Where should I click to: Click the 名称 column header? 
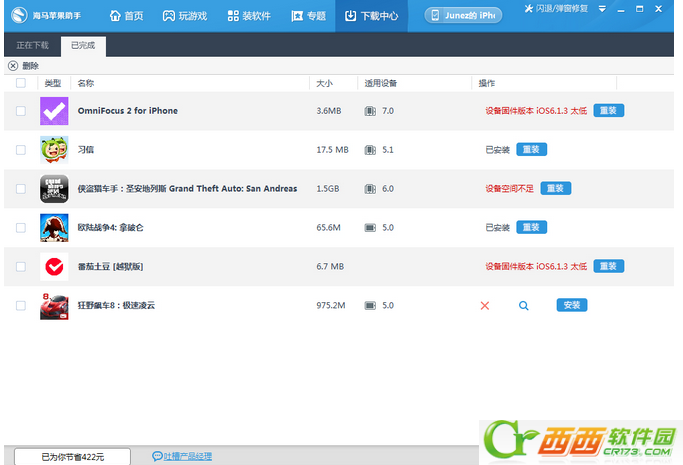pos(86,83)
